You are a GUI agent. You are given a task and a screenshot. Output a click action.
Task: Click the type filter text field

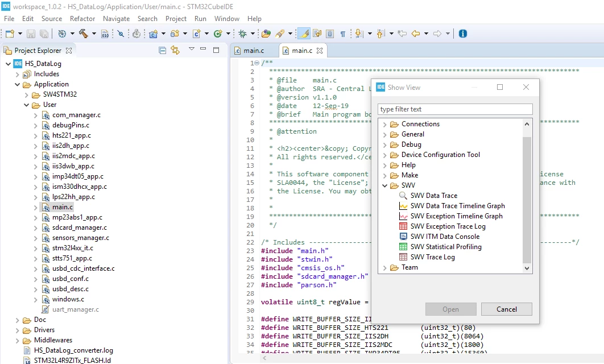(x=456, y=109)
